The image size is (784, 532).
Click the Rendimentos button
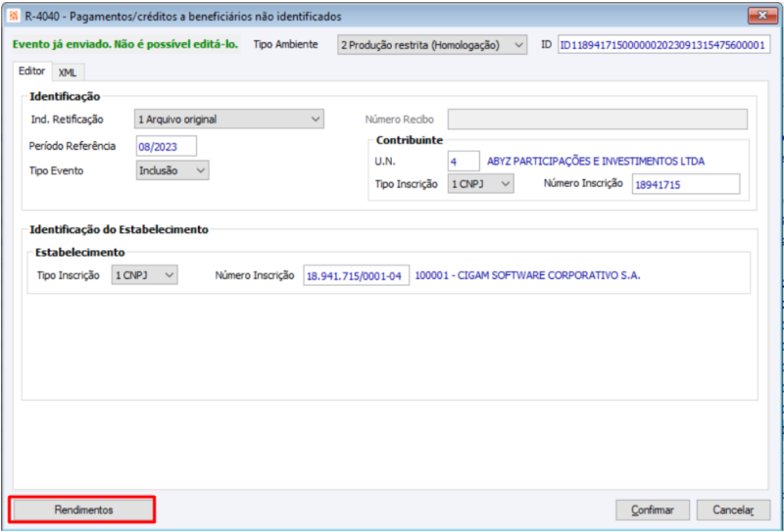[x=83, y=510]
